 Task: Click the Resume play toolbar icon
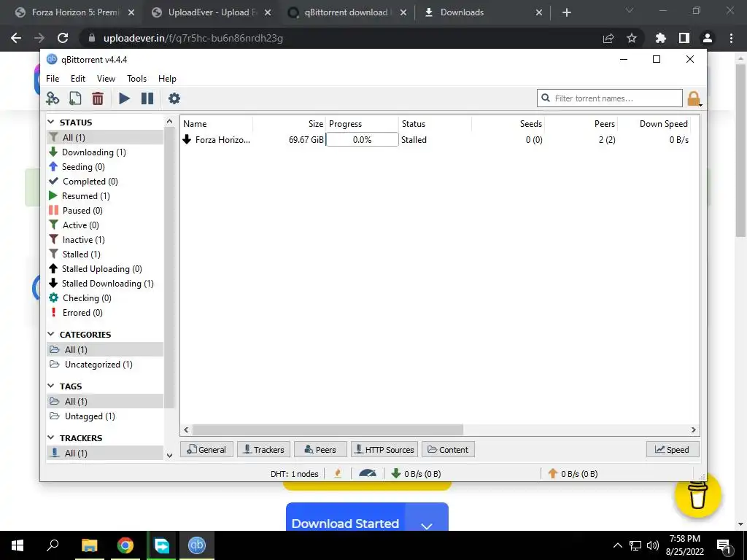tap(124, 98)
